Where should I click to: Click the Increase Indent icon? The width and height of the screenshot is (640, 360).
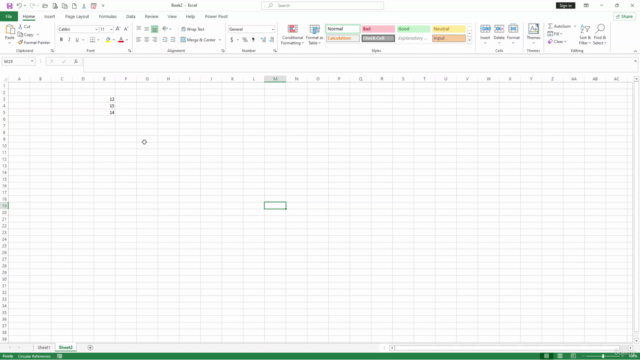coord(173,40)
